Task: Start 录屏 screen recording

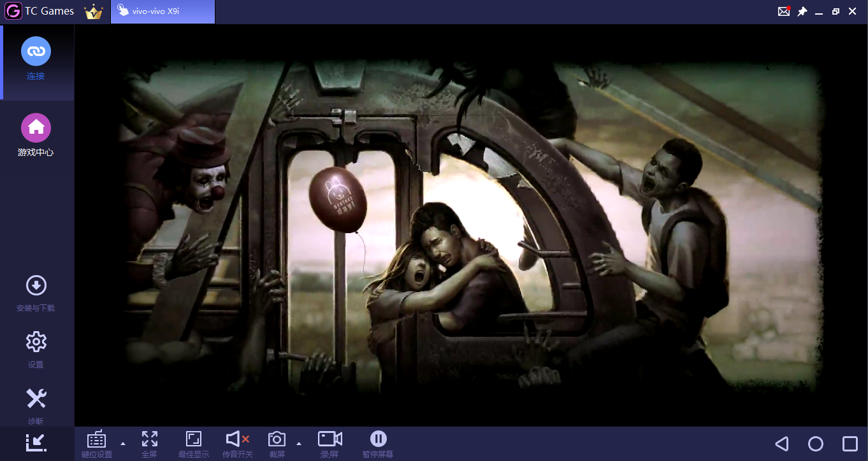Action: [x=329, y=444]
